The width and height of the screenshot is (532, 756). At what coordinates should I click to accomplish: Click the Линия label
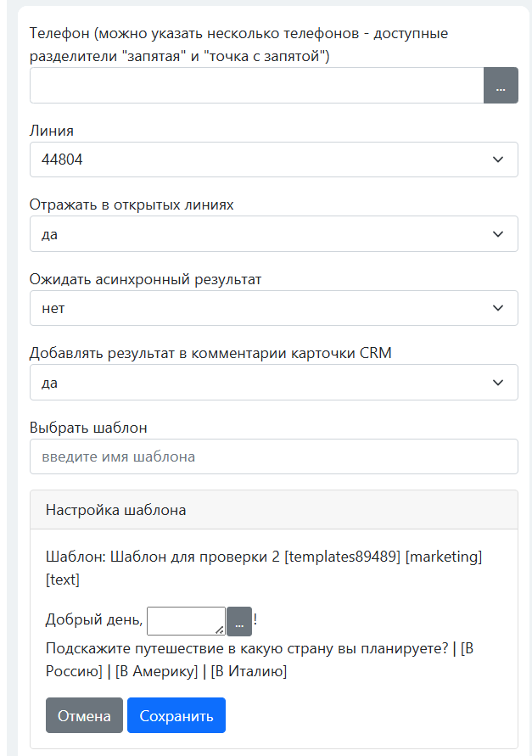pos(52,131)
